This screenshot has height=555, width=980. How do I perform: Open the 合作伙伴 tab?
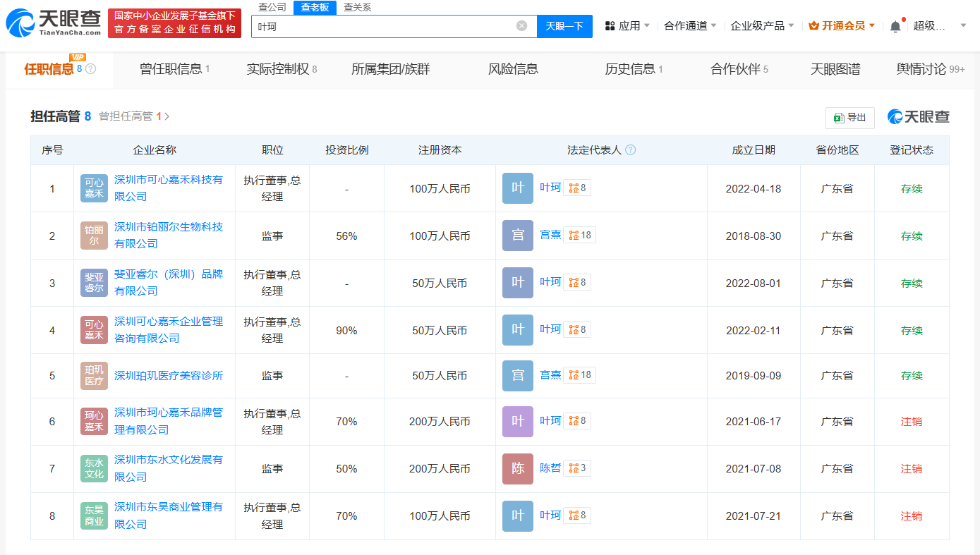[x=739, y=69]
